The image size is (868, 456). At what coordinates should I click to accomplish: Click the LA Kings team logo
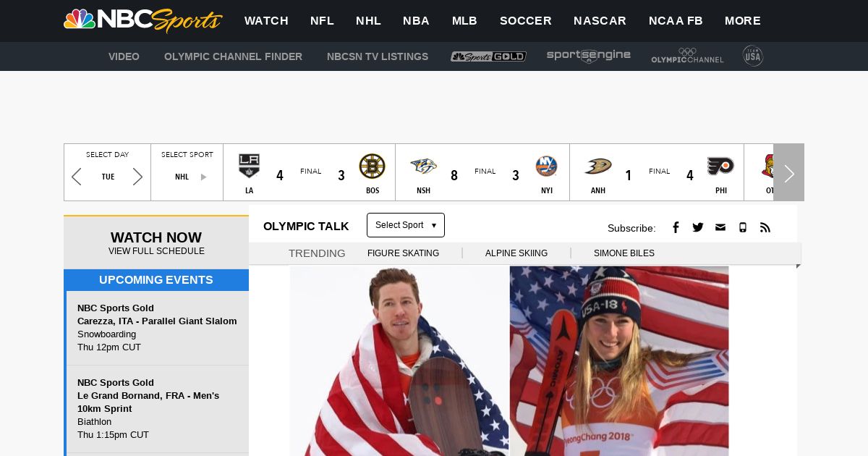tap(249, 166)
